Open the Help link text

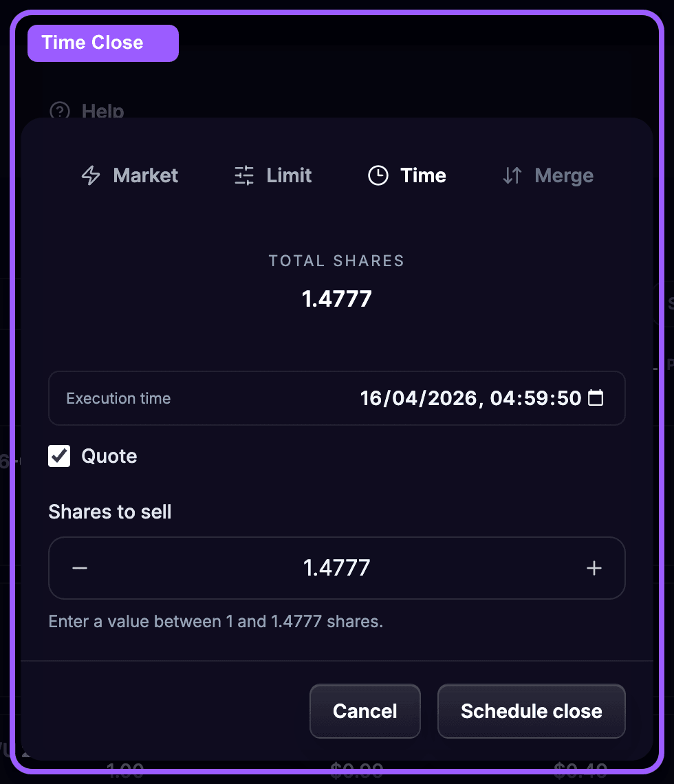(x=102, y=111)
